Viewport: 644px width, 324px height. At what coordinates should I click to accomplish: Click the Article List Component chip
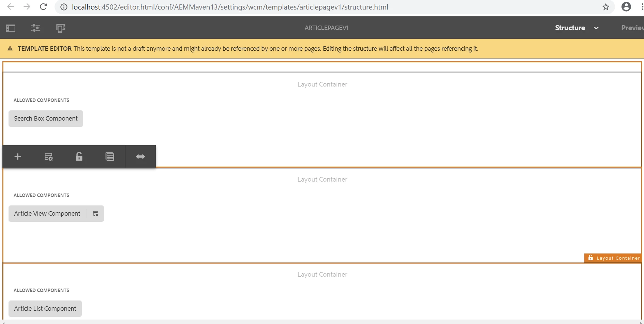tap(45, 309)
